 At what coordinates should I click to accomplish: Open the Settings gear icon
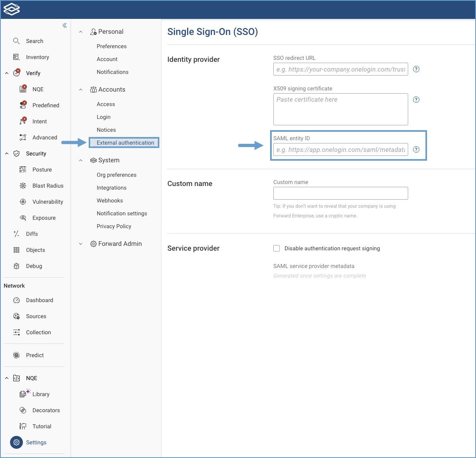[16, 442]
